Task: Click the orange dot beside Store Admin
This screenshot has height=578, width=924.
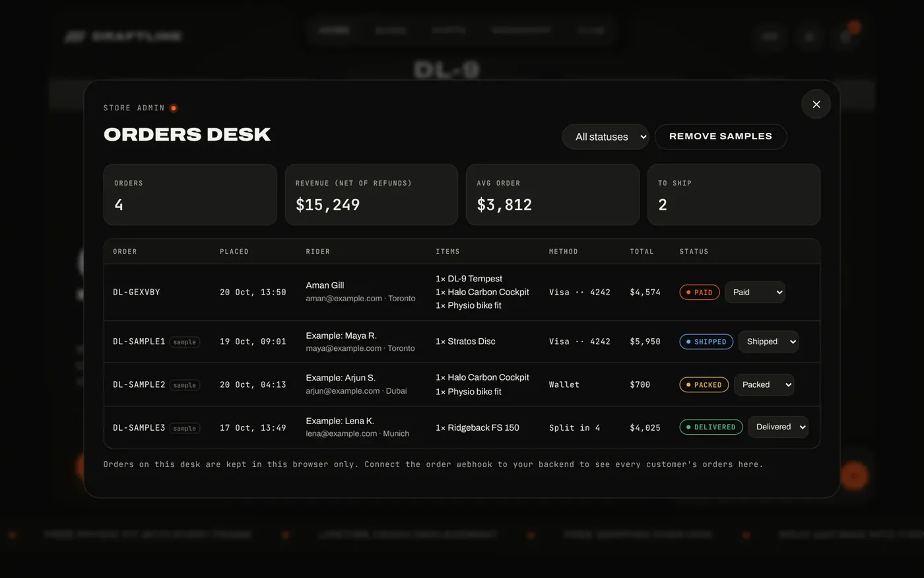Action: coord(174,108)
